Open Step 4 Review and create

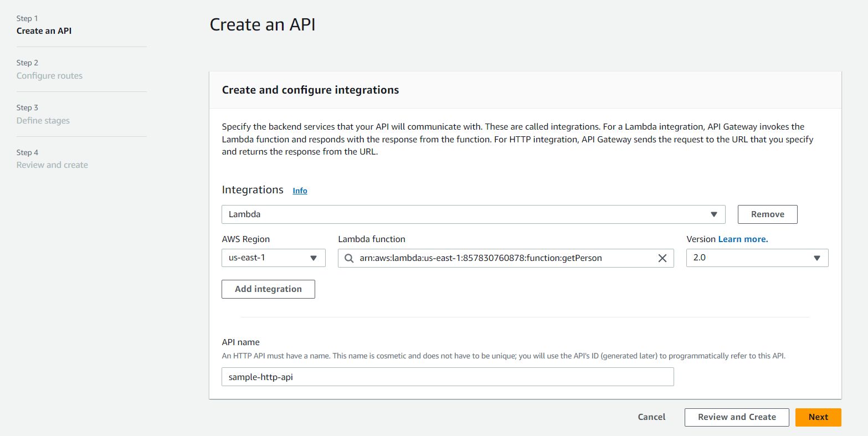click(52, 165)
